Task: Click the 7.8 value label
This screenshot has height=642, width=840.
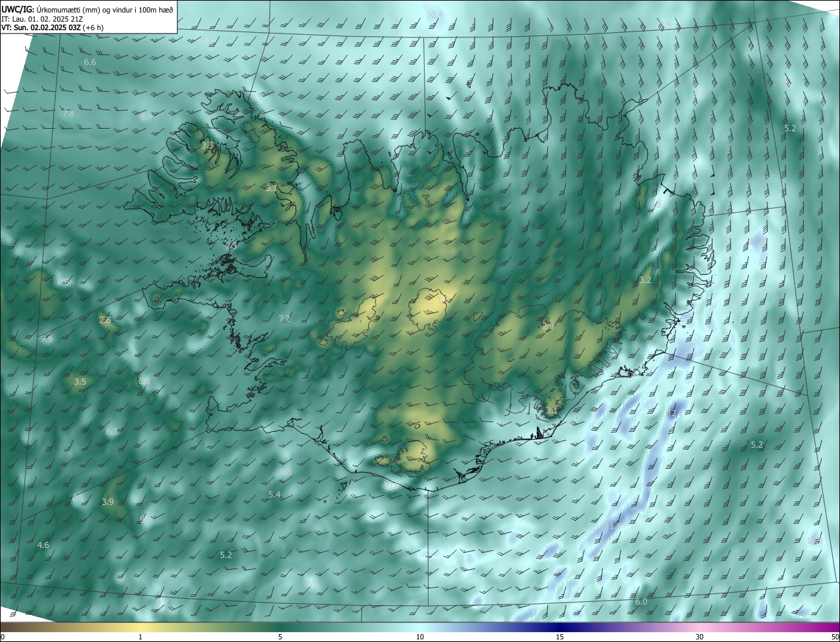Action: pyautogui.click(x=68, y=114)
